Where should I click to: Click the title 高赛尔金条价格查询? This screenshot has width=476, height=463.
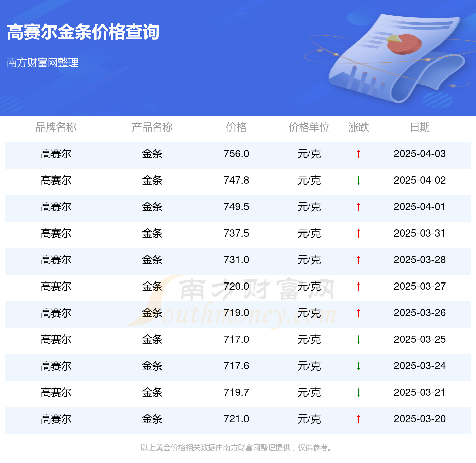pos(83,32)
